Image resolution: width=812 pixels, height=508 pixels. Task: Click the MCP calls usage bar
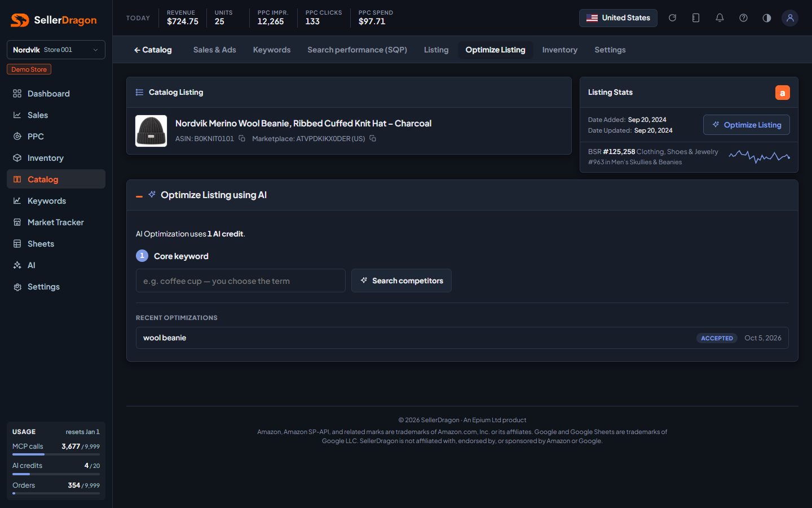click(56, 454)
